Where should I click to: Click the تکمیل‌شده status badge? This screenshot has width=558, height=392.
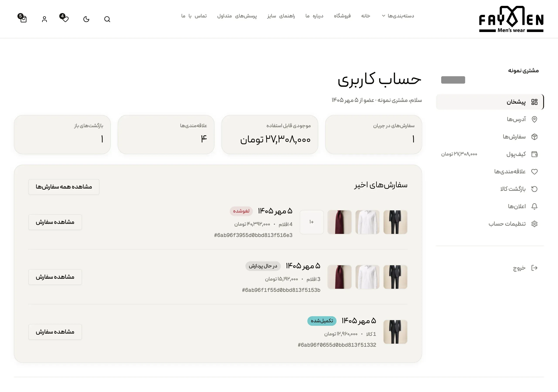pos(322,321)
